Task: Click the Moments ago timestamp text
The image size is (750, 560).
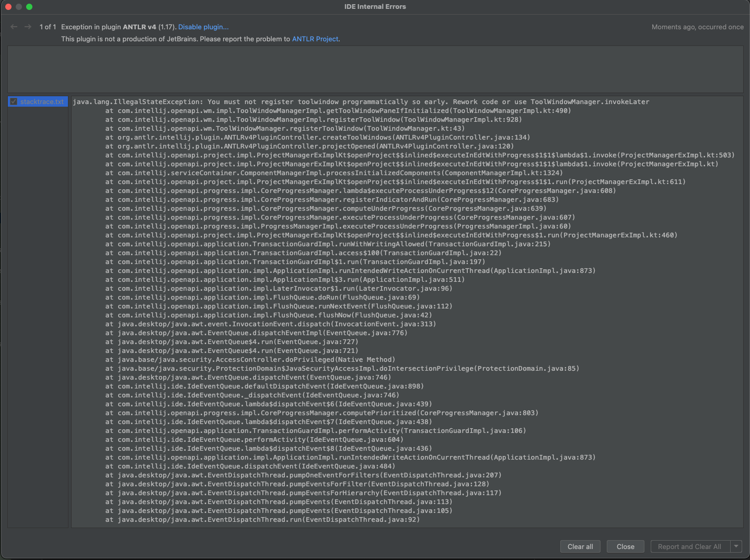Action: 698,27
